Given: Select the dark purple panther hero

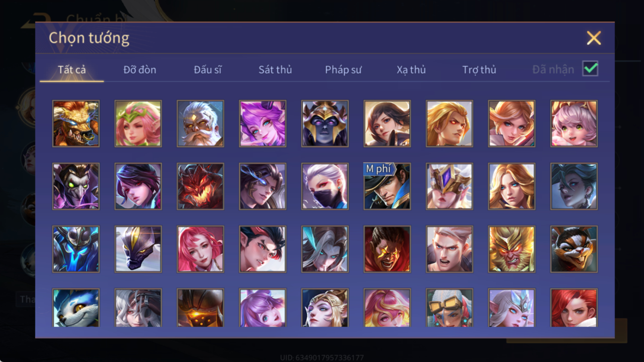Looking at the screenshot, I should [138, 249].
